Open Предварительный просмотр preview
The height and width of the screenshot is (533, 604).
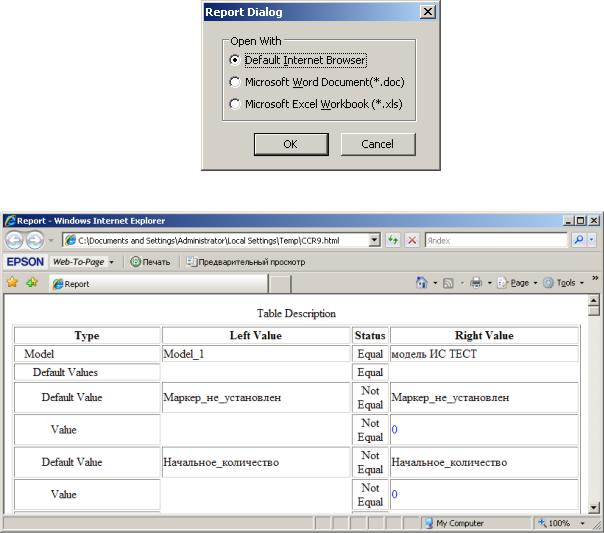pos(246,262)
